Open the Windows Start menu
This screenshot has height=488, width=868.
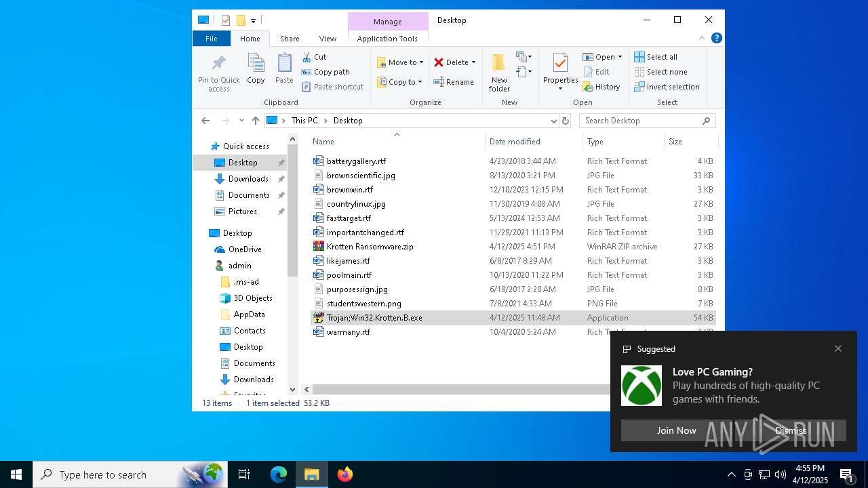click(16, 474)
